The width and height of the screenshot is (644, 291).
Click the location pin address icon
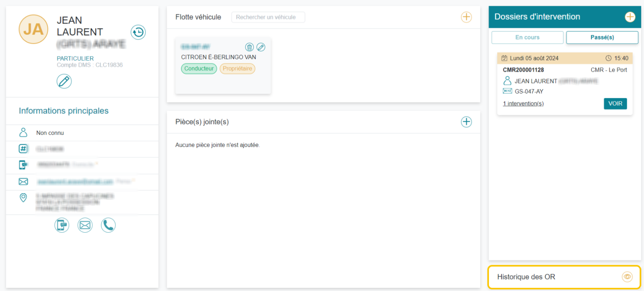coord(23,198)
